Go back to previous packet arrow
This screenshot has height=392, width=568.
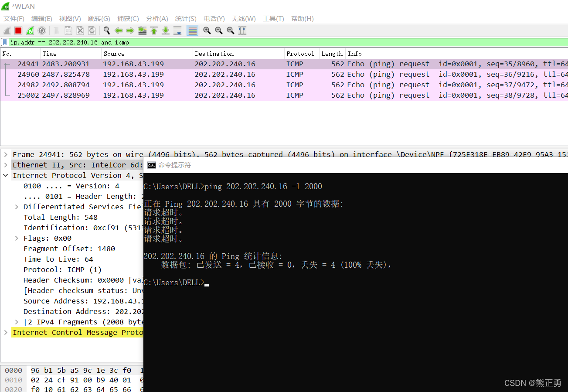(x=118, y=31)
